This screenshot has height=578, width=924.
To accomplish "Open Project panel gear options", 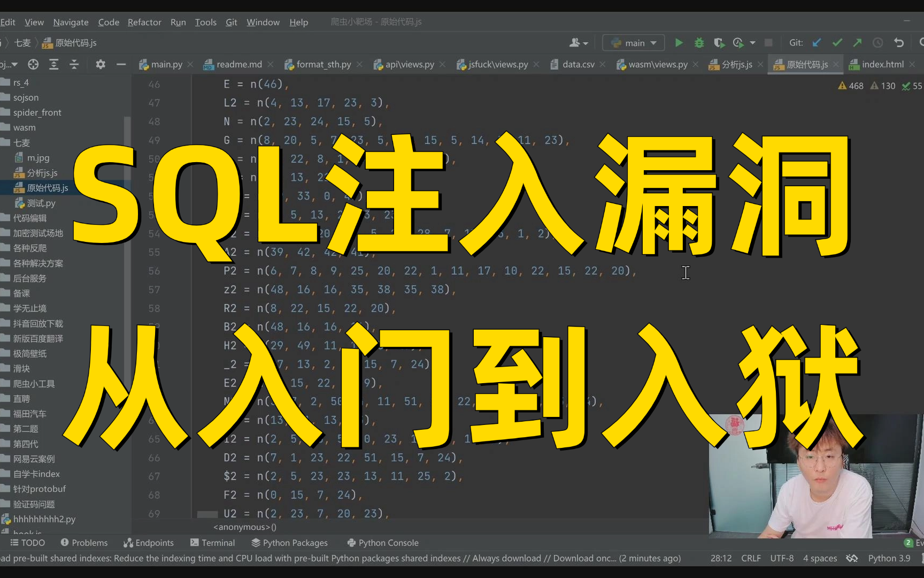I will click(x=100, y=64).
